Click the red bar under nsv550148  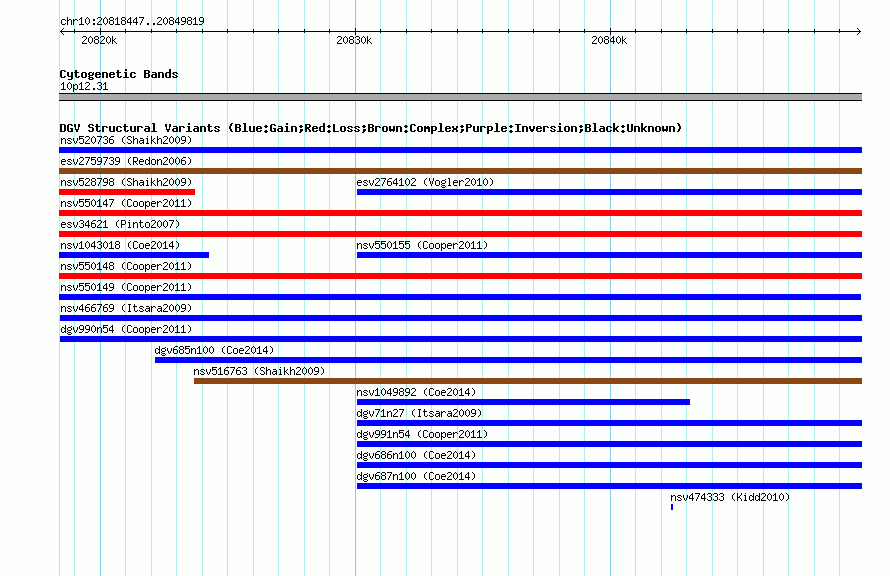tap(460, 276)
